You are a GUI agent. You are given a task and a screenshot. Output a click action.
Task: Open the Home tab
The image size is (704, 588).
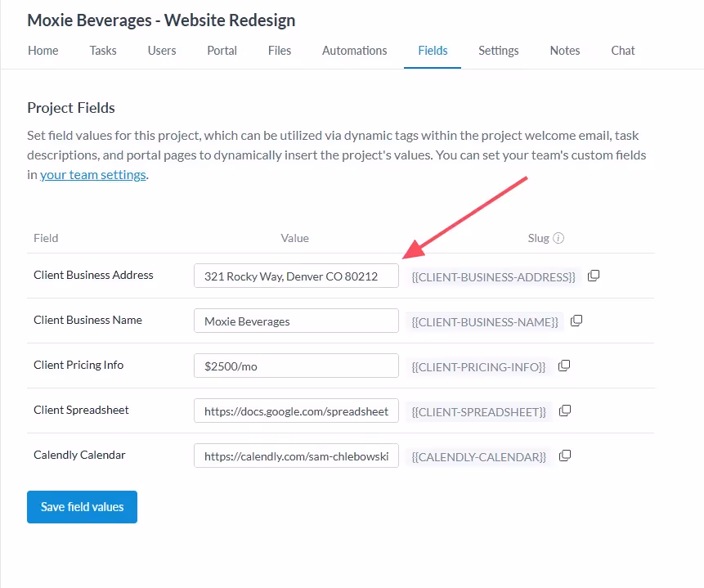[43, 51]
